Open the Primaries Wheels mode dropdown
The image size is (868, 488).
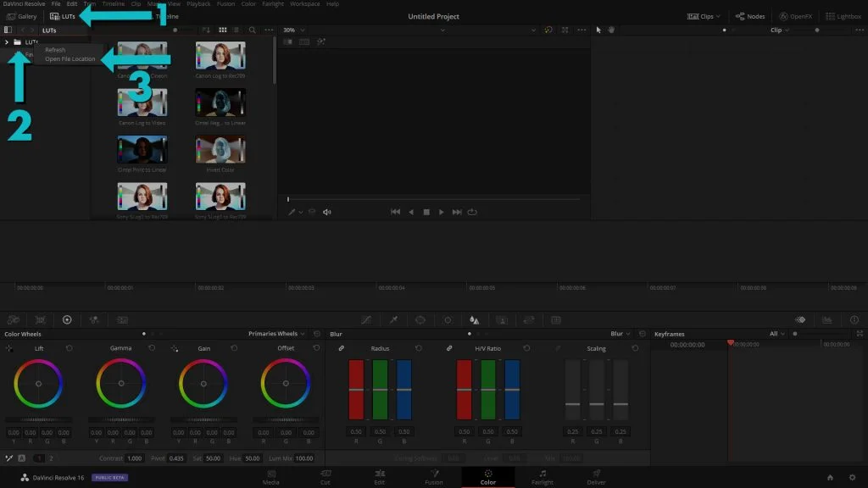click(x=276, y=334)
